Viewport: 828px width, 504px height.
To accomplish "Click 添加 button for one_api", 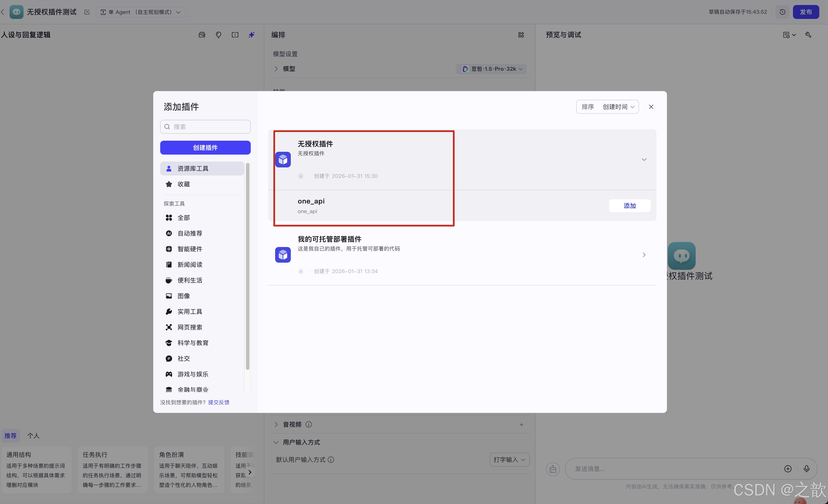I will coord(629,206).
